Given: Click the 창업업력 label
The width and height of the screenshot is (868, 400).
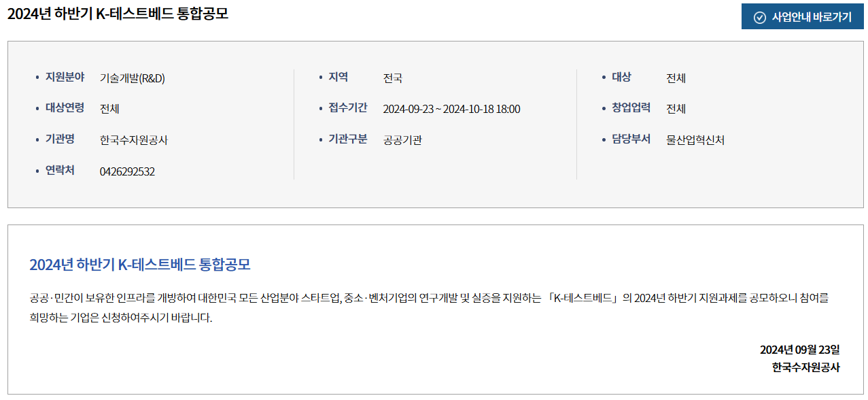Looking at the screenshot, I should (631, 107).
